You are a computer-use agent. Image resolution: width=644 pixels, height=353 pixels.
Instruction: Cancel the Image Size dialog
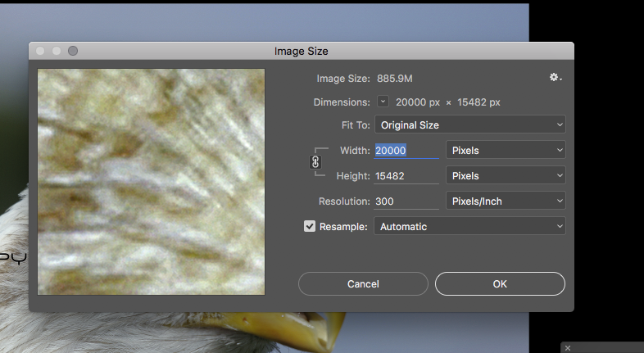coord(363,283)
